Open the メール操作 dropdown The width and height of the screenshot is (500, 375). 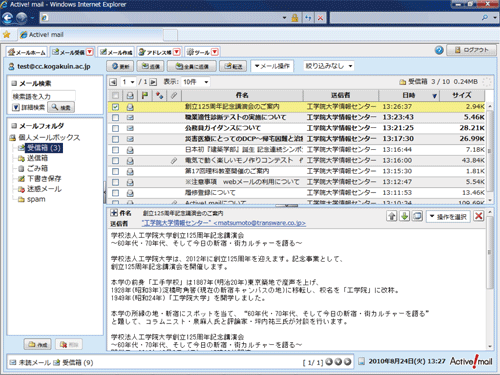pos(272,66)
